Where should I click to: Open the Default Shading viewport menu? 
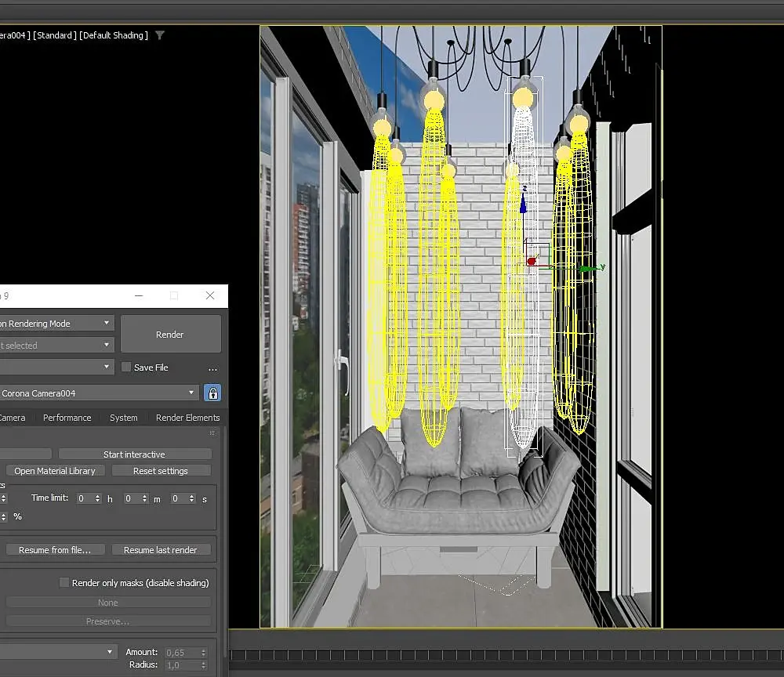(x=113, y=35)
